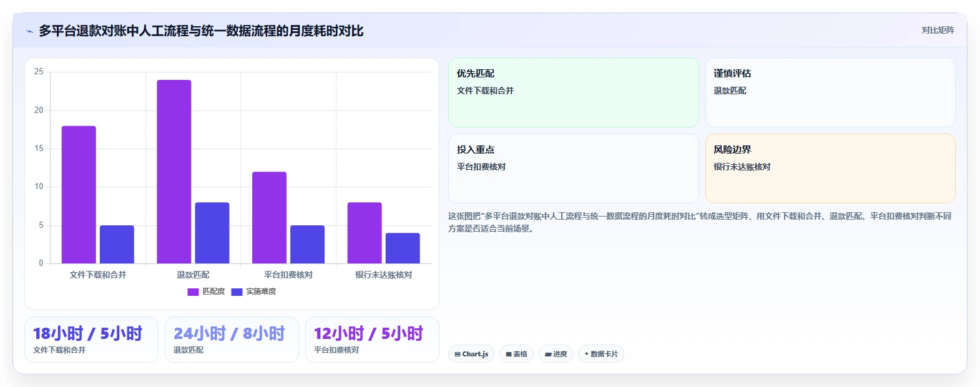Click the purple bar for 银行未达账核对
Viewport: 980px width, 387px height.
[365, 233]
